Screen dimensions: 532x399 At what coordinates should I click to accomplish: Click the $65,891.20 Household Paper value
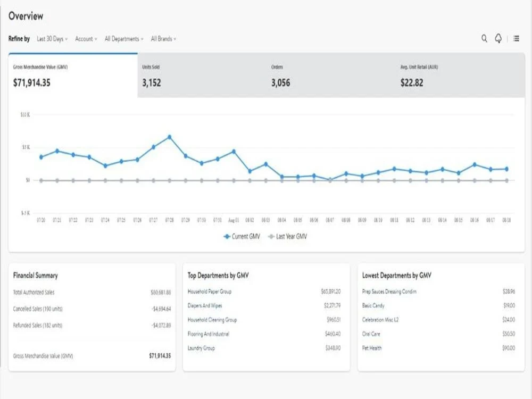[x=331, y=292]
